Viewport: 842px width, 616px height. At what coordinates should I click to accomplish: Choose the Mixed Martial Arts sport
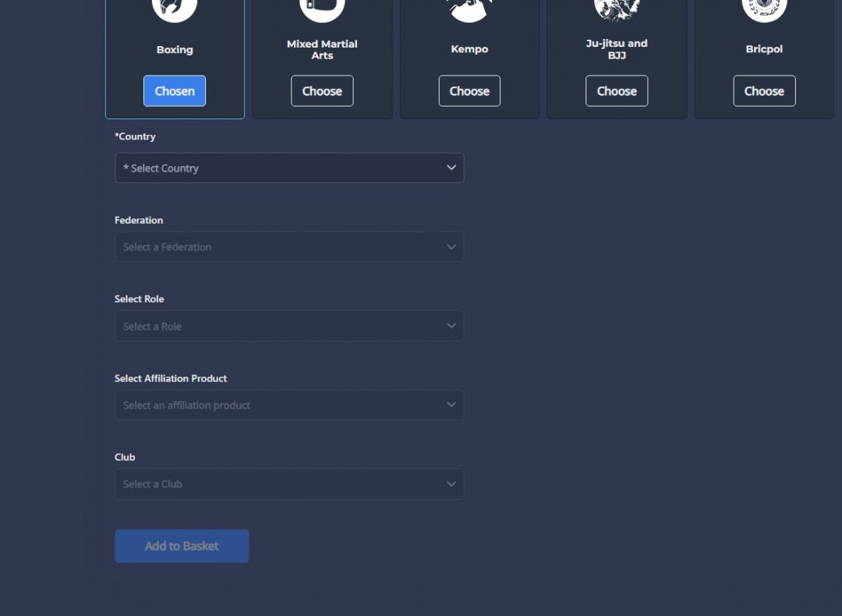pyautogui.click(x=322, y=90)
